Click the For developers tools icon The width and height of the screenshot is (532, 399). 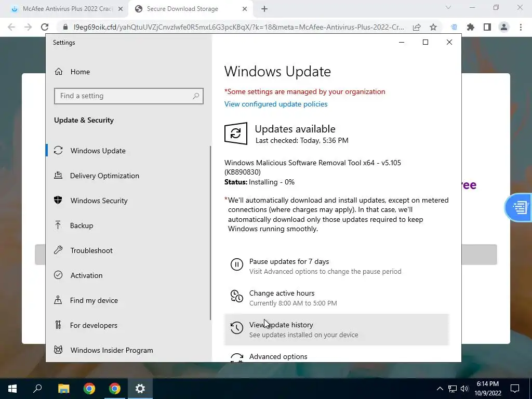pos(58,325)
